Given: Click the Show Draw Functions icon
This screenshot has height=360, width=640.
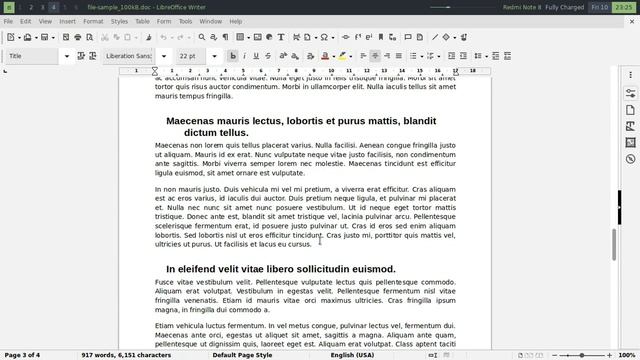Looking at the screenshot, I should 464,37.
